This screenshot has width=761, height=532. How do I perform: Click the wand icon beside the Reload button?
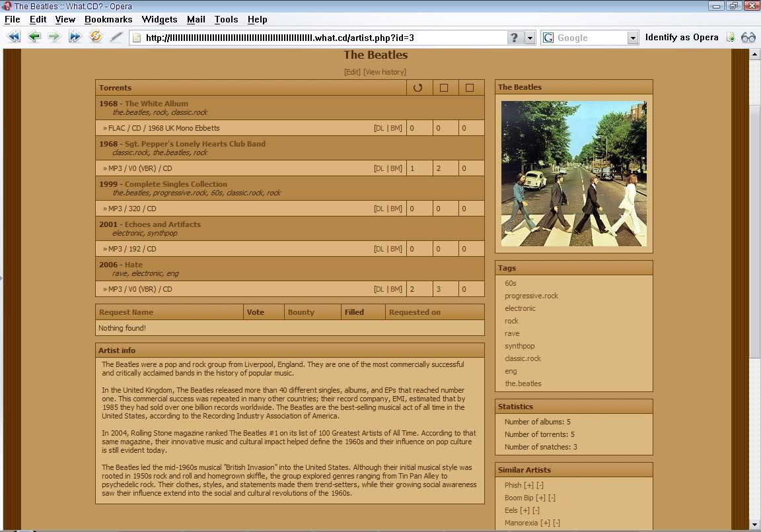(116, 37)
